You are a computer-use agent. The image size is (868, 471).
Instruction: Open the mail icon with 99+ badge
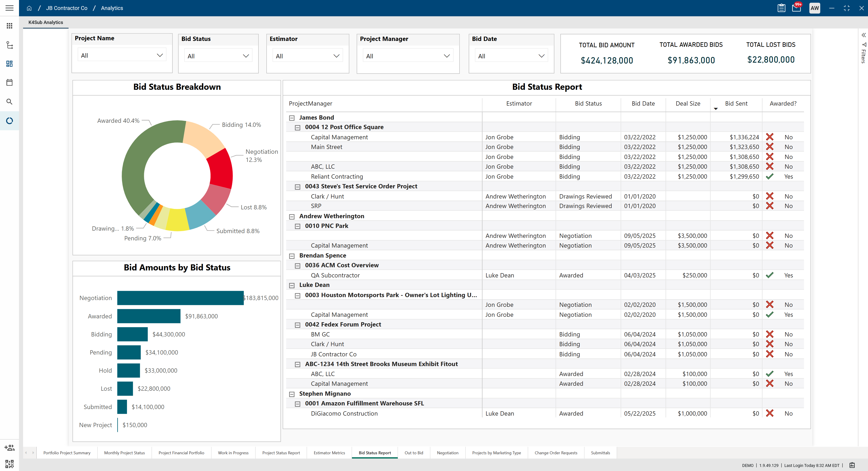click(796, 8)
